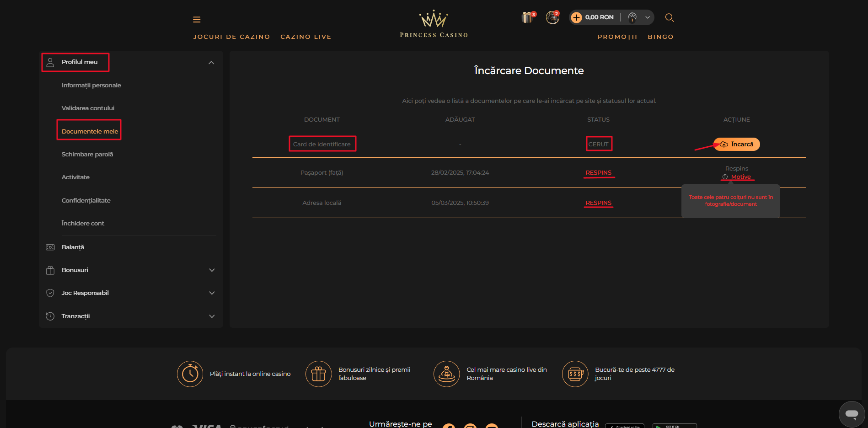Select Validarea contului in sidebar

point(88,108)
